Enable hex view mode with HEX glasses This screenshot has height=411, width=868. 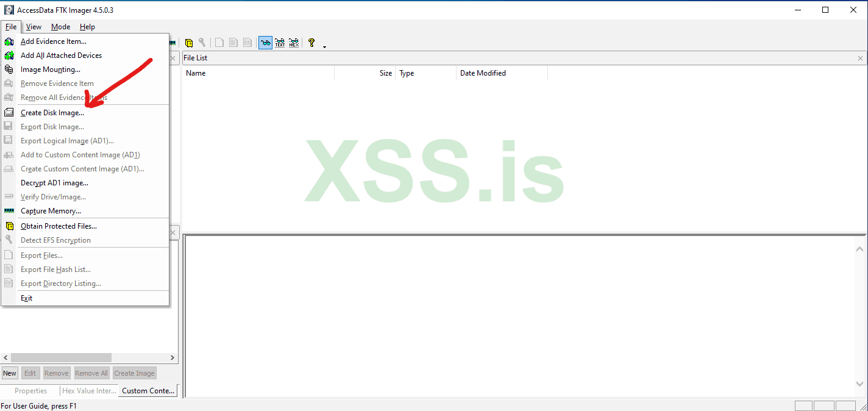point(294,43)
